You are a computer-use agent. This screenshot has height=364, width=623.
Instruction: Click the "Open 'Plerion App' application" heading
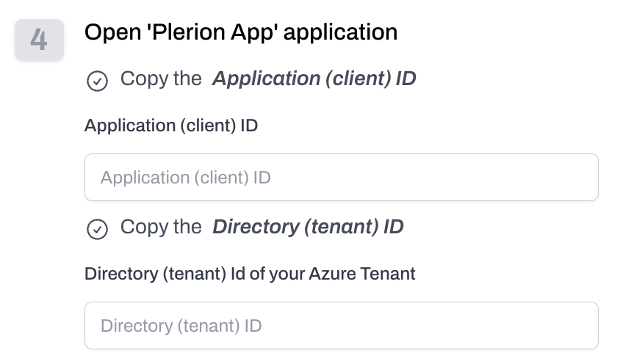tap(241, 32)
